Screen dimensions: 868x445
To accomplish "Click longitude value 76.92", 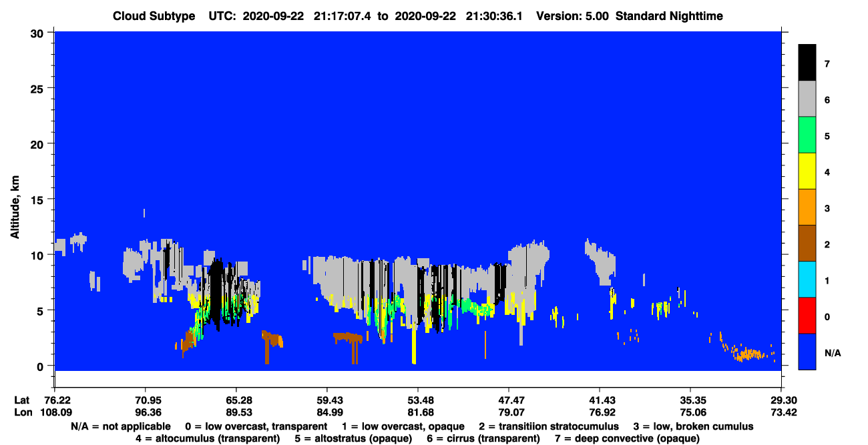I will [599, 412].
